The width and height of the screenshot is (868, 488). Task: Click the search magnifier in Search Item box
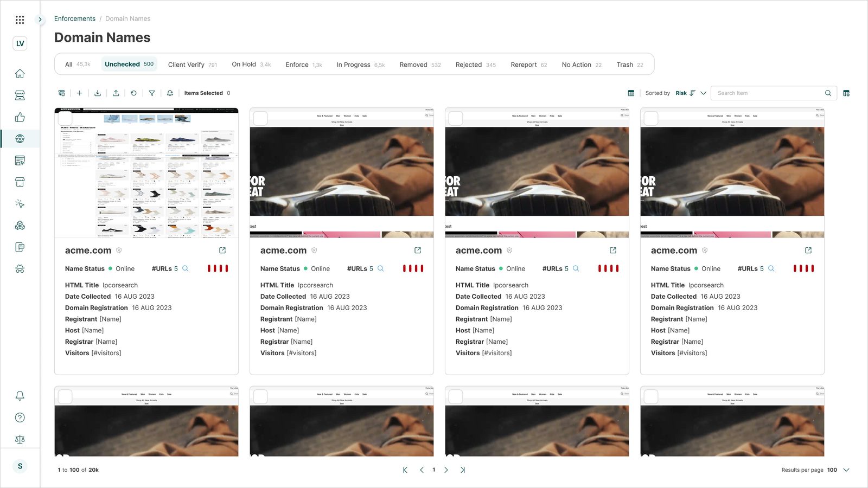point(828,93)
